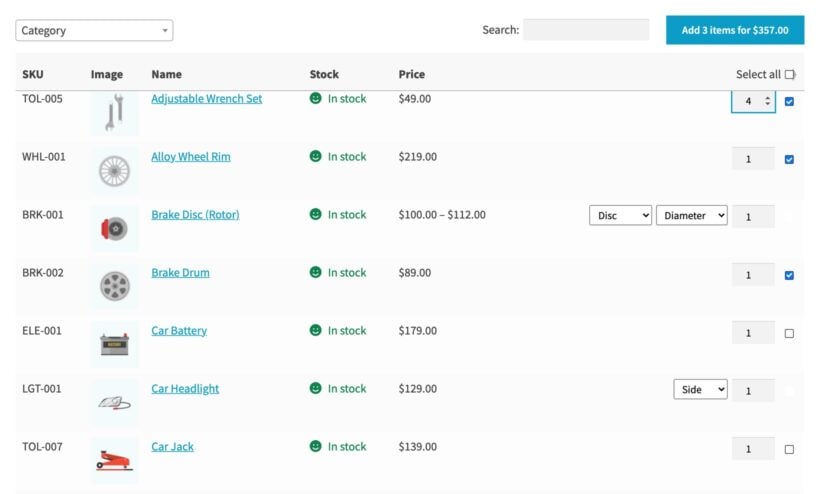Open the Adjustable Wrench Set link

pos(207,99)
